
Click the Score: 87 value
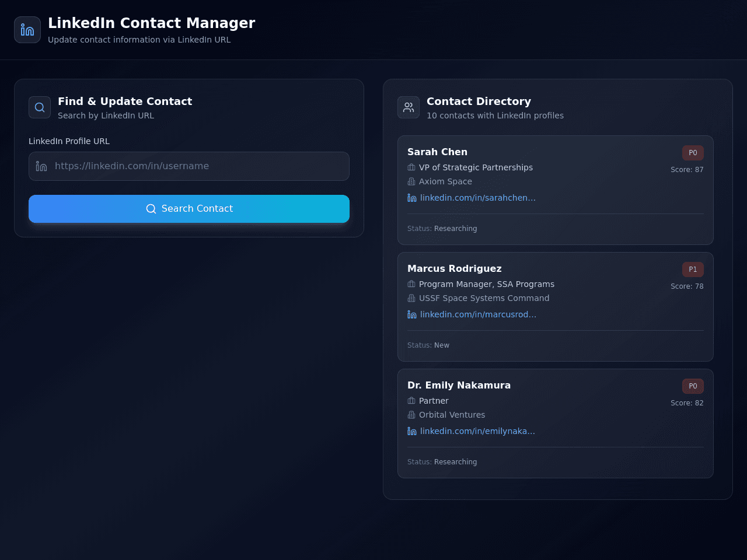687,170
